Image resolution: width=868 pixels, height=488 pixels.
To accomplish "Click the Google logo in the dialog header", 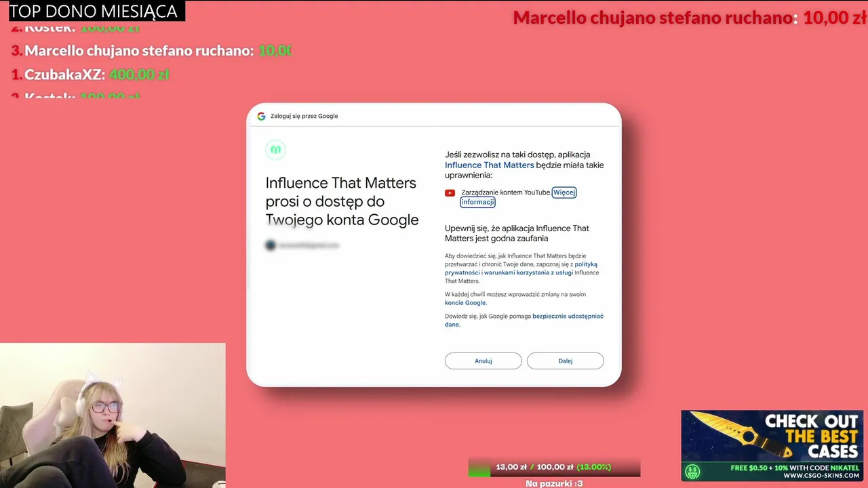I will pyautogui.click(x=261, y=116).
